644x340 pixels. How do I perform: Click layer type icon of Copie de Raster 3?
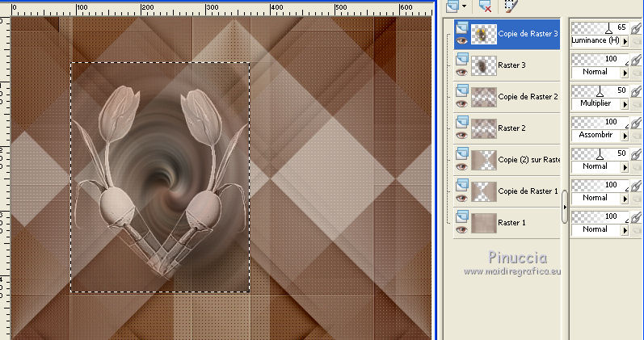[462, 28]
